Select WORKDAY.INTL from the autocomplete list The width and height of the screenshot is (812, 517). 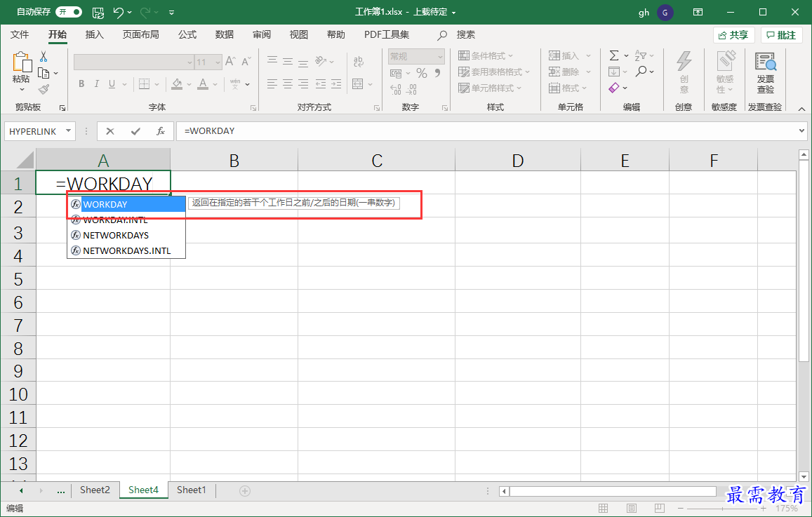(126, 220)
